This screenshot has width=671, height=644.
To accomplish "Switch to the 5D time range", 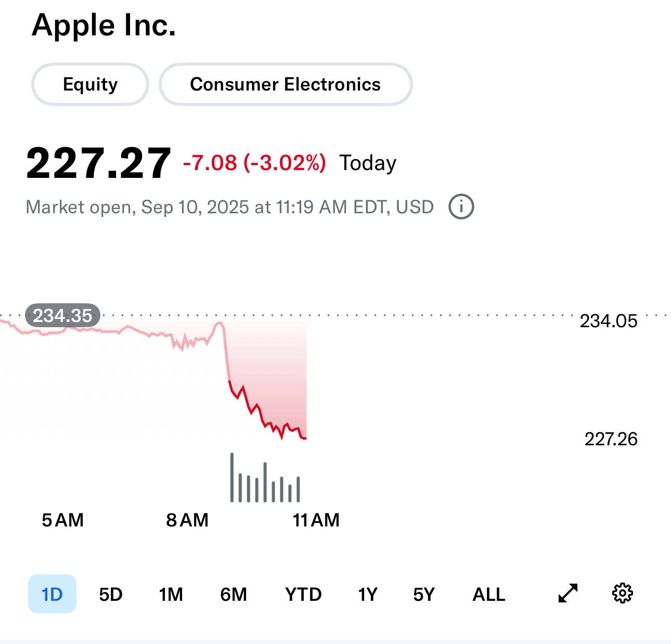I will 111,594.
